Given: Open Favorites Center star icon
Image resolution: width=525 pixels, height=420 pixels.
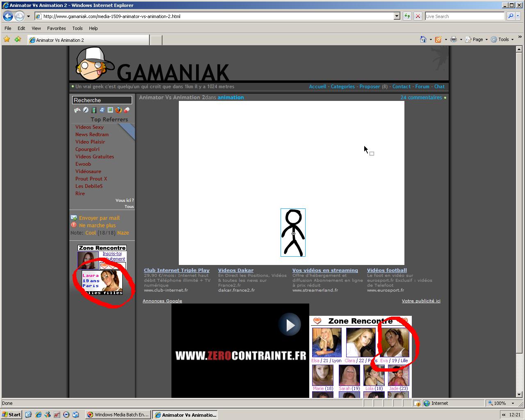Looking at the screenshot, I should tap(7, 39).
